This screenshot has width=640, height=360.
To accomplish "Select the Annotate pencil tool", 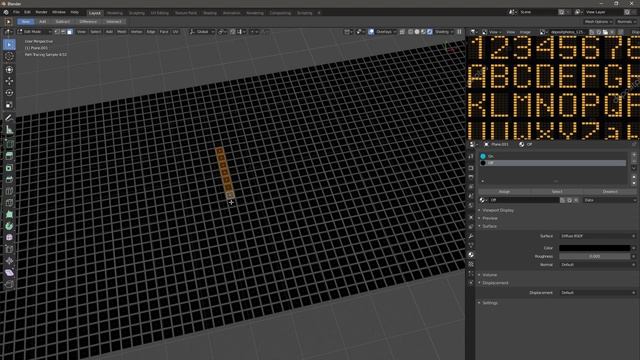I will tap(9, 118).
